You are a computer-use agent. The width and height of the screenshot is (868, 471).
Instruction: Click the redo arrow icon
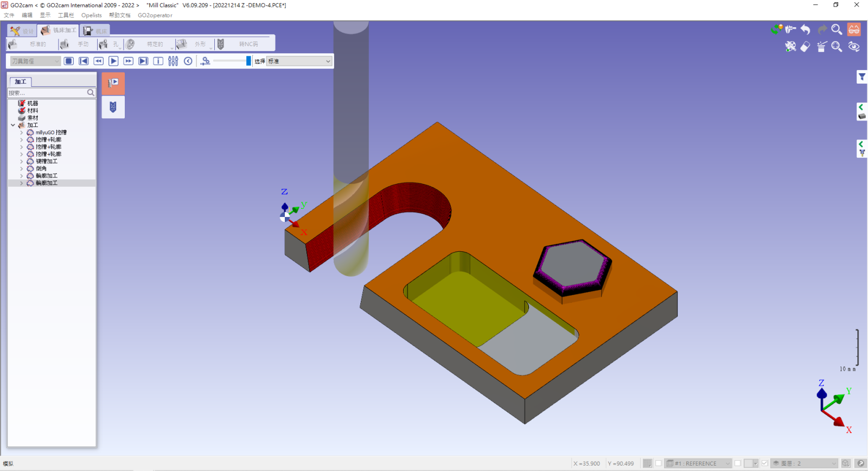[x=822, y=29]
